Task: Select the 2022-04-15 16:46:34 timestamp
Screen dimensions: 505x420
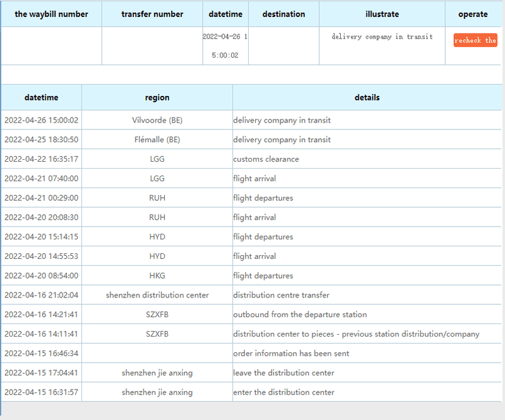Action: (41, 354)
